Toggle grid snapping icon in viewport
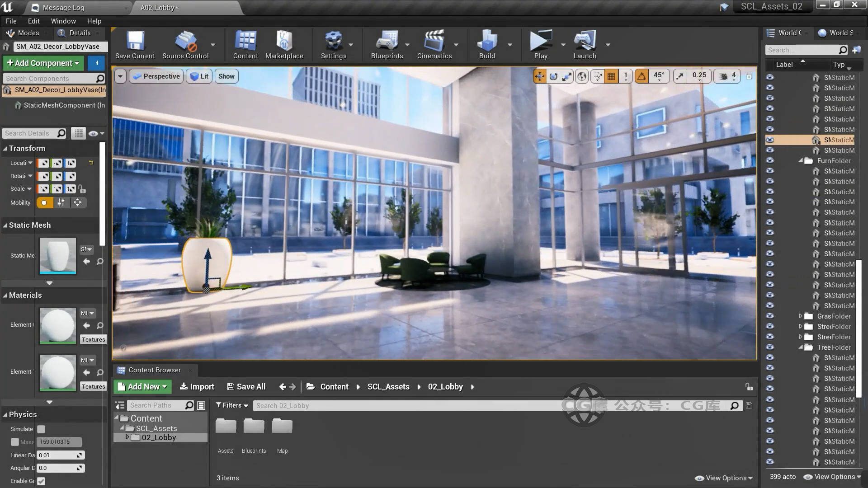The height and width of the screenshot is (488, 868). coord(611,76)
